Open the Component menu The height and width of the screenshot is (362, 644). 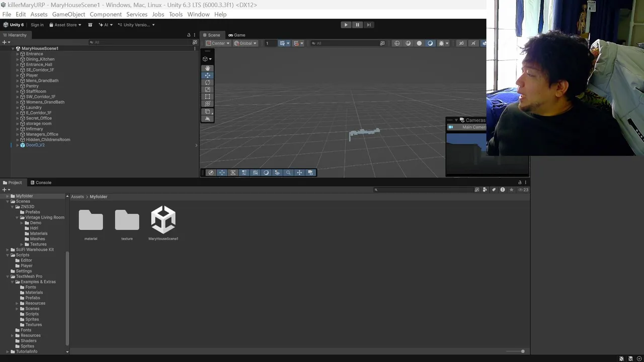106,14
